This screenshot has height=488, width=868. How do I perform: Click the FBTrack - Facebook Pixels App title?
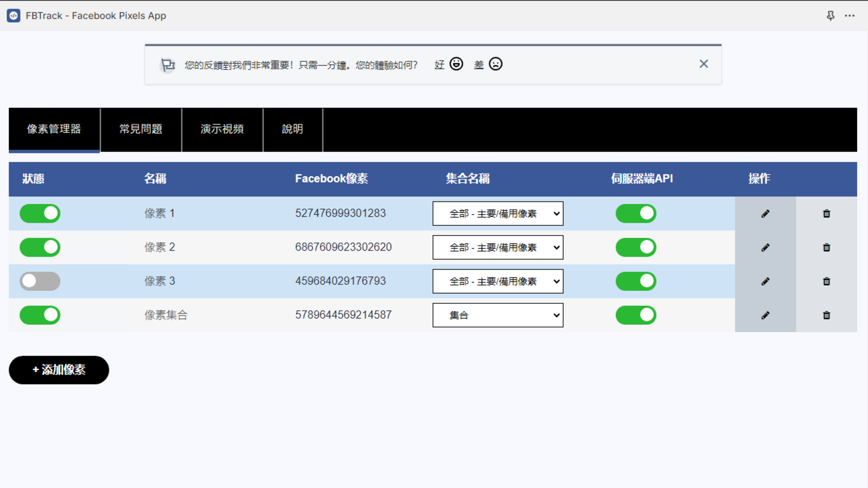[x=96, y=16]
